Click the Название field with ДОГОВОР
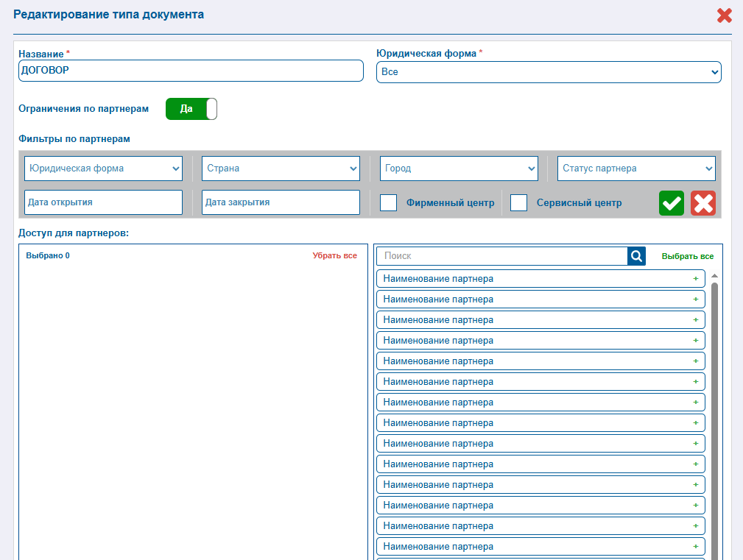The image size is (743, 560). point(191,71)
